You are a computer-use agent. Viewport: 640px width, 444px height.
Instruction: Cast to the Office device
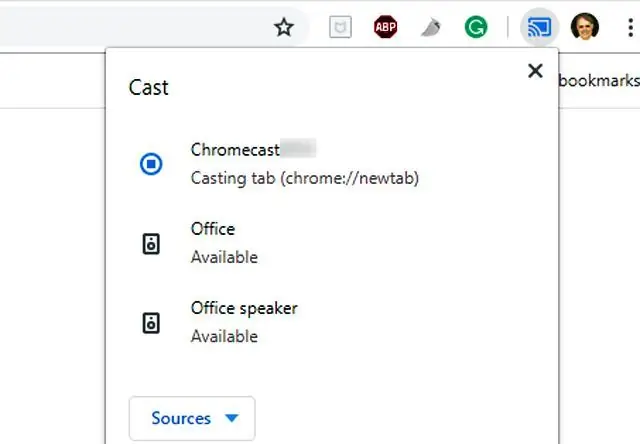tap(331, 243)
